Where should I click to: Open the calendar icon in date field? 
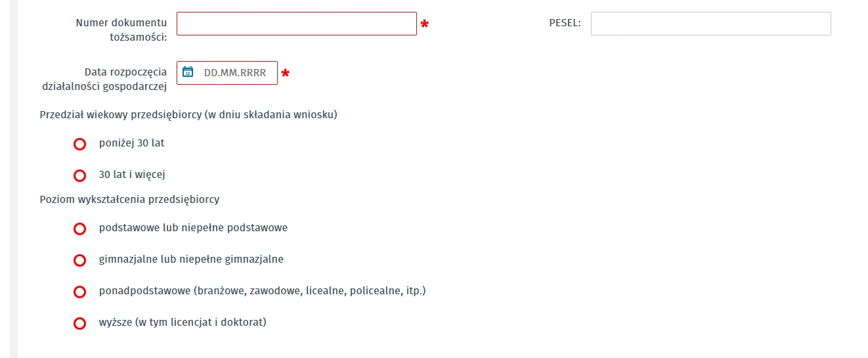(x=188, y=72)
